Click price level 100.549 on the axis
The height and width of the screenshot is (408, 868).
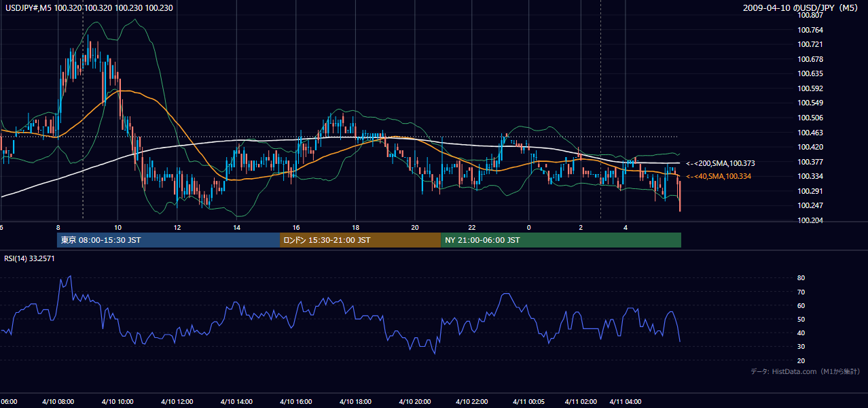pyautogui.click(x=810, y=103)
